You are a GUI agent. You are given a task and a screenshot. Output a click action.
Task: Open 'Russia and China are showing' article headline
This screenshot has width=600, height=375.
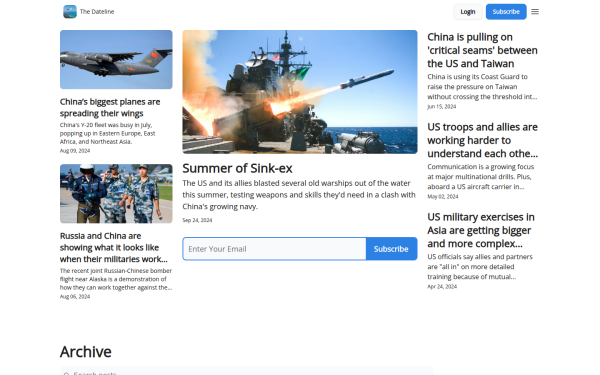pyautogui.click(x=114, y=248)
